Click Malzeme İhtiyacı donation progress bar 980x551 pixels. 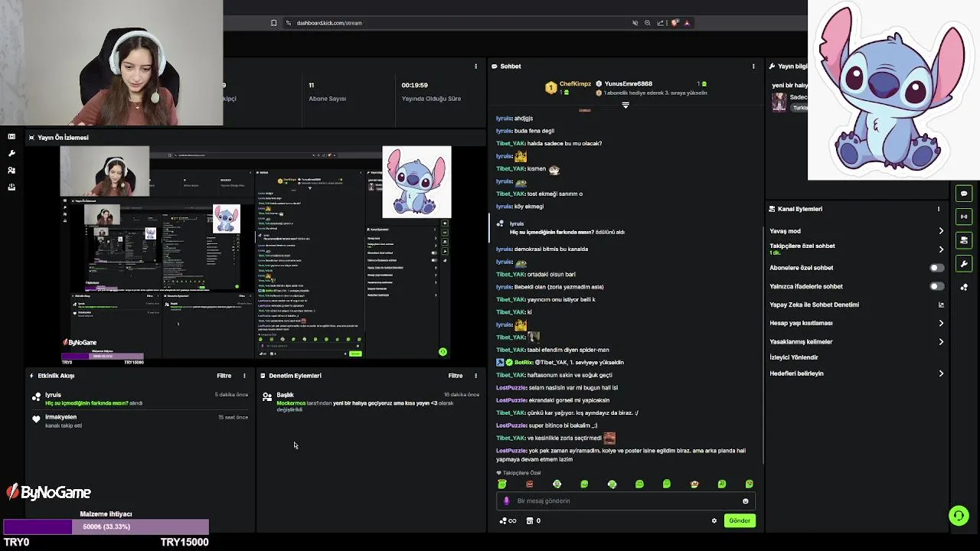tap(106, 527)
